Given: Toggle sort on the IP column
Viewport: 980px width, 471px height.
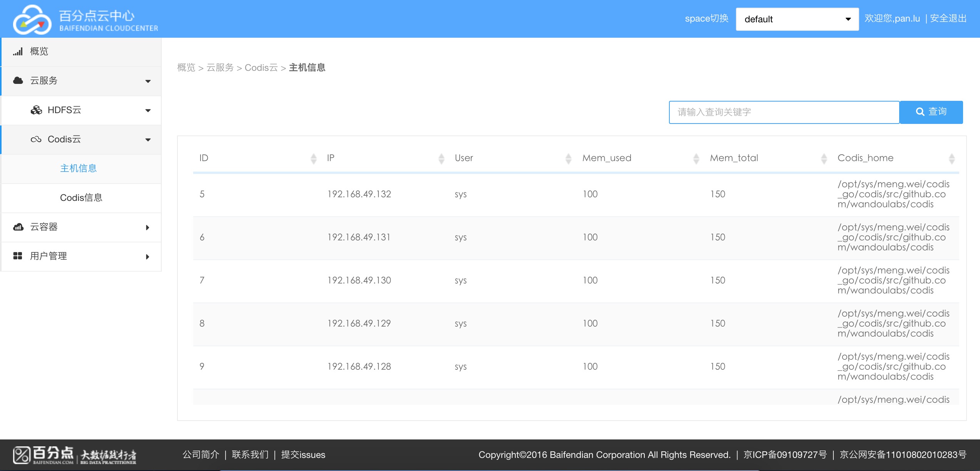Looking at the screenshot, I should click(441, 159).
